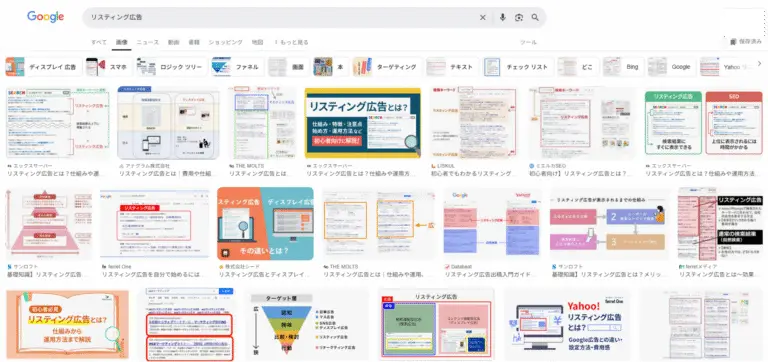
Task: Click the ディスプレイ広告 chip thumbnail icon
Action: [x=15, y=67]
